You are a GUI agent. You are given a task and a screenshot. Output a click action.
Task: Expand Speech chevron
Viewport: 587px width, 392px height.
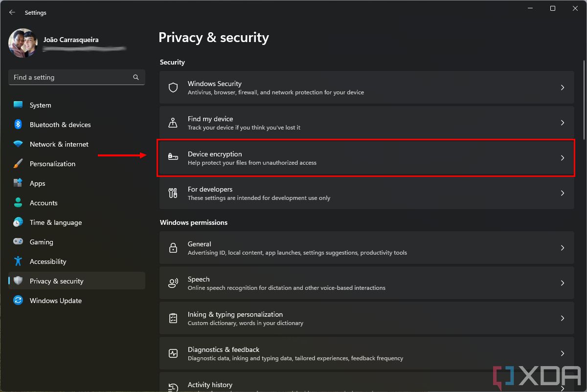click(x=563, y=283)
